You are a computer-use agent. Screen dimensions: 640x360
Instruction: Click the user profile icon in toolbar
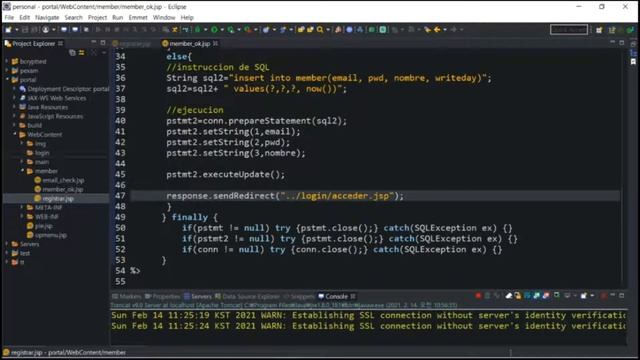(46, 29)
